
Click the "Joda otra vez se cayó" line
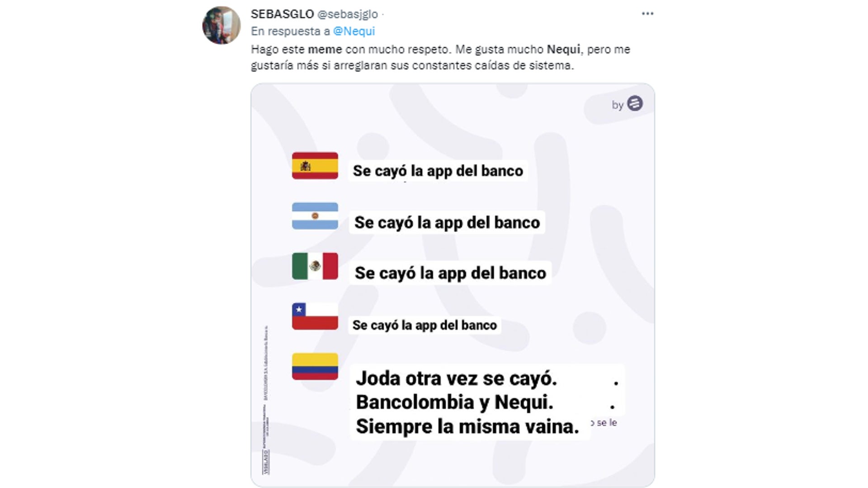click(x=456, y=378)
